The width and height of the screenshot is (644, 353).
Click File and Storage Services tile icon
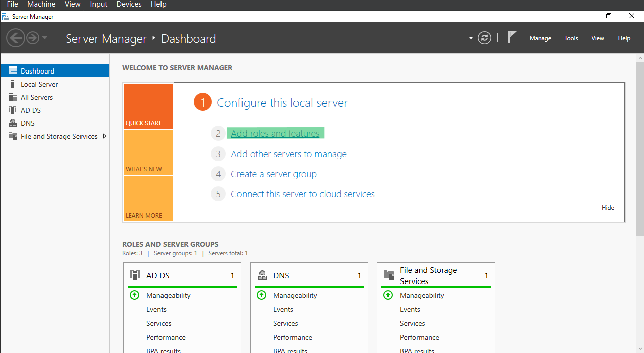click(388, 275)
